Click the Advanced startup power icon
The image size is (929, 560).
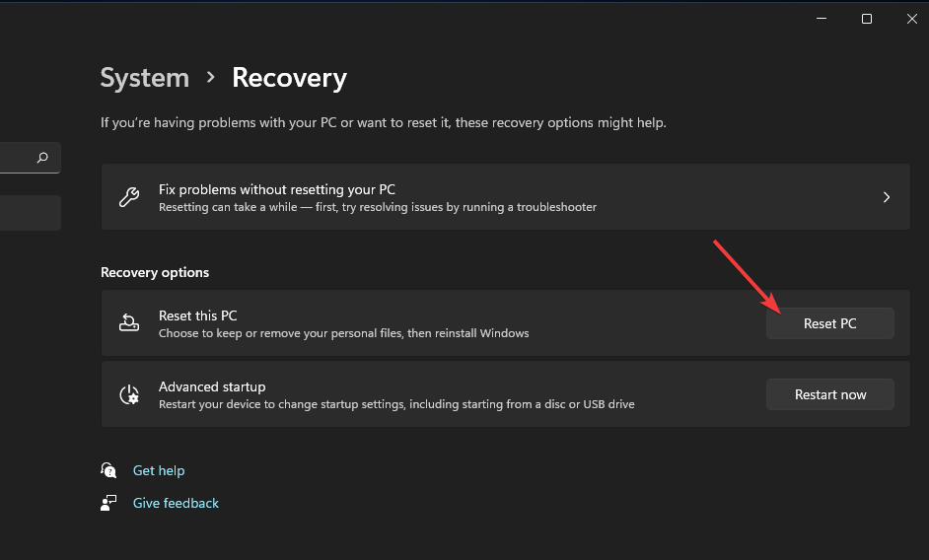pos(129,394)
